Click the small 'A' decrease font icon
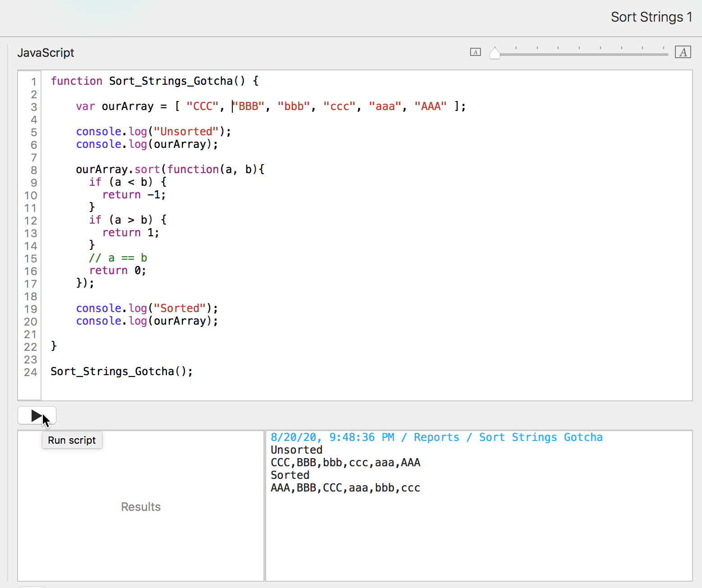Screen dimensions: 702x588 pyautogui.click(x=475, y=52)
